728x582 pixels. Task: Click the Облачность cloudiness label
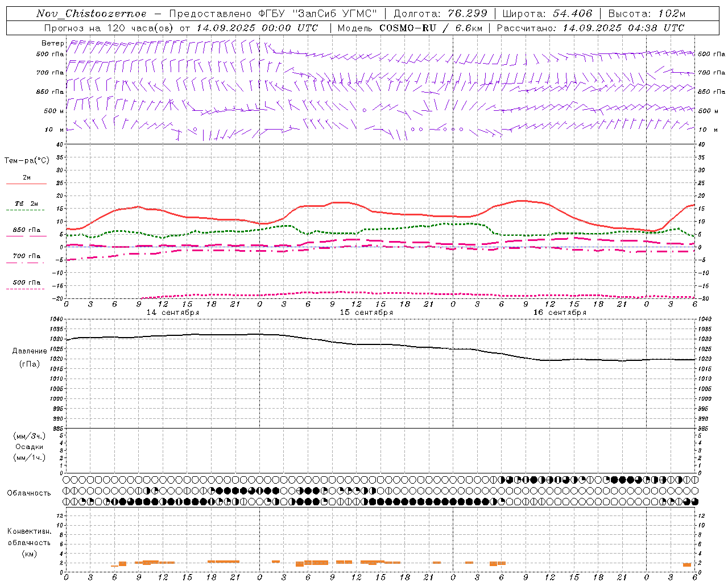[x=29, y=493]
